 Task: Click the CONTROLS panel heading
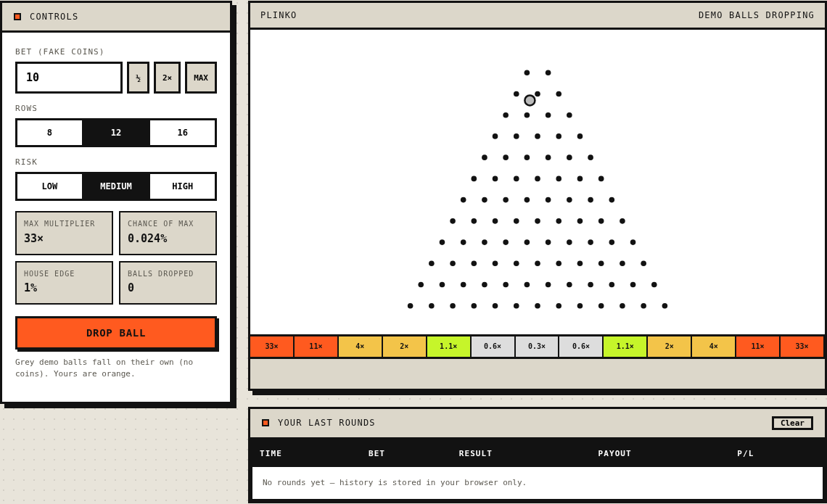[x=54, y=17]
